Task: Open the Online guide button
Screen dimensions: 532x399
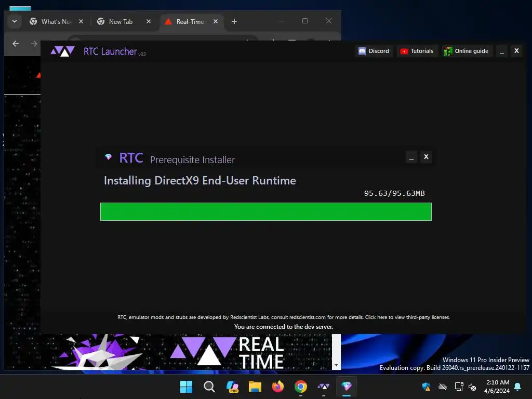Action: pyautogui.click(x=467, y=51)
